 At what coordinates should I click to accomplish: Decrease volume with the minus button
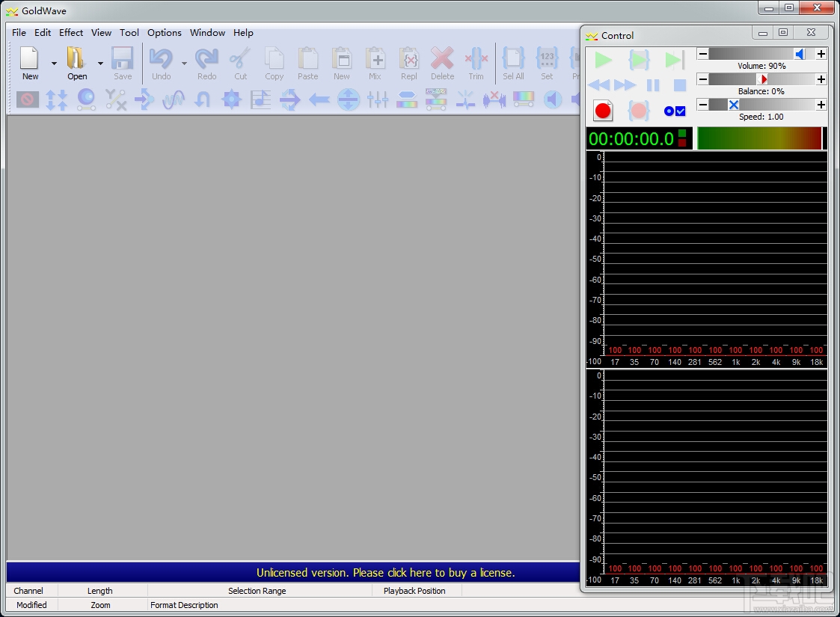pos(702,54)
